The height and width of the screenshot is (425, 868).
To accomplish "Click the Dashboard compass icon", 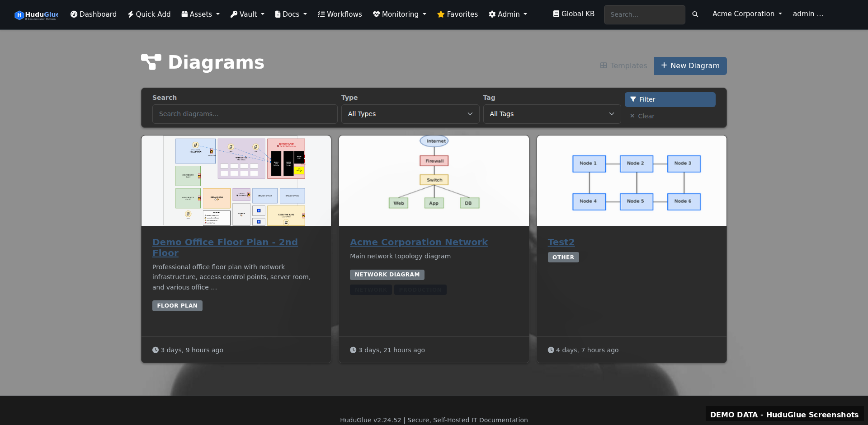I will pos(74,14).
